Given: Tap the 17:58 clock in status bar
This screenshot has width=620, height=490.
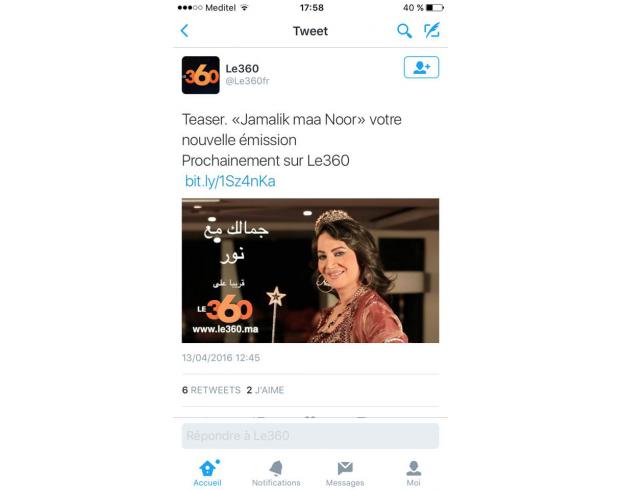Looking at the screenshot, I should coord(312,8).
